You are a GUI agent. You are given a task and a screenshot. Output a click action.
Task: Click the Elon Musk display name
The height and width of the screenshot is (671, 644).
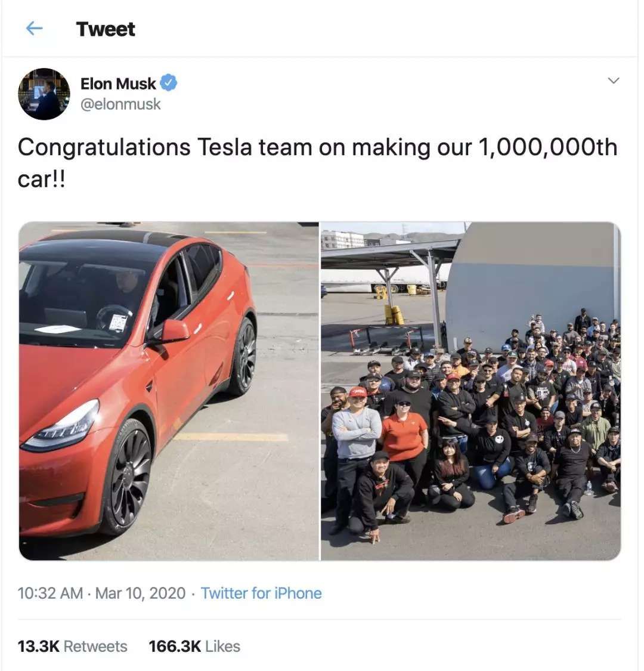click(118, 84)
